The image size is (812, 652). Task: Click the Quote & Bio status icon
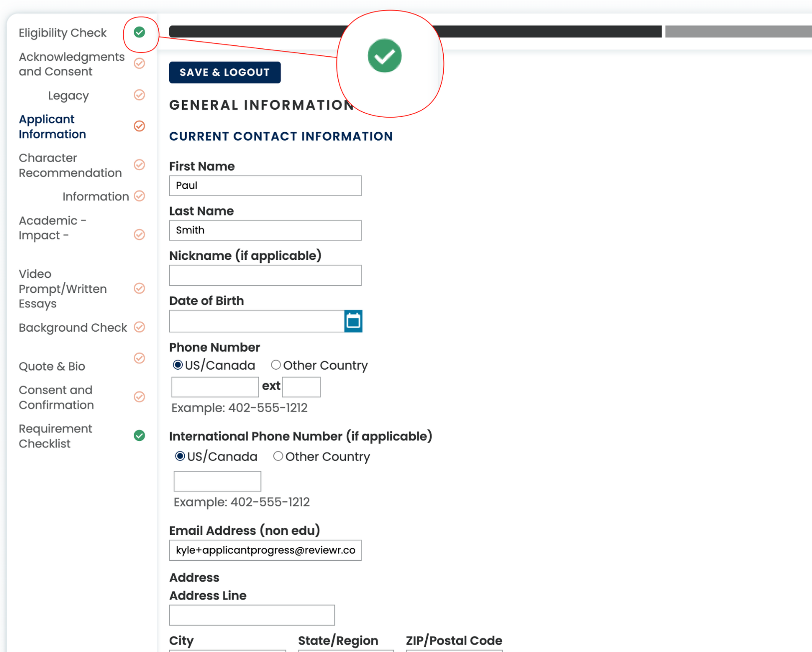pyautogui.click(x=139, y=358)
